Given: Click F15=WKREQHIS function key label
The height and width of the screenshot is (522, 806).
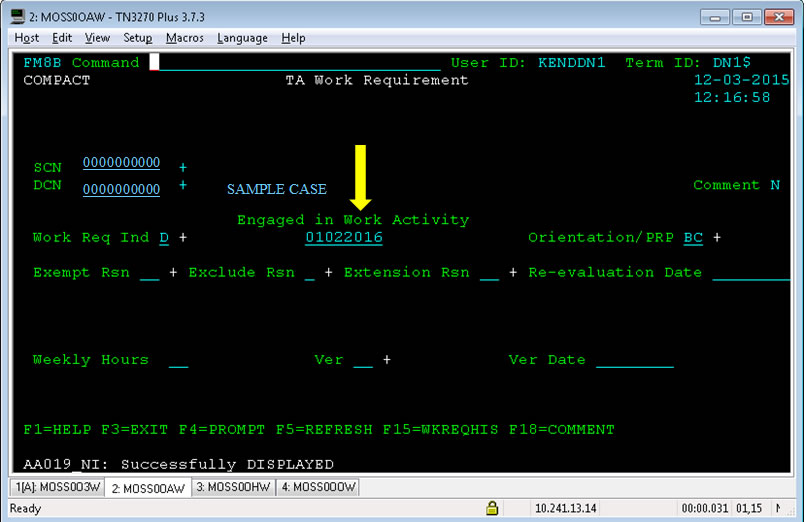Looking at the screenshot, I should pos(441,430).
